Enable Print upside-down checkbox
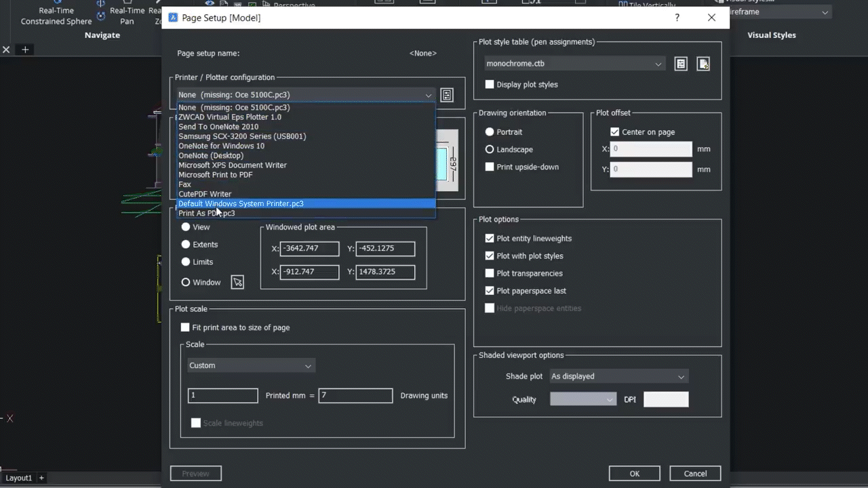868x488 pixels. click(x=490, y=167)
